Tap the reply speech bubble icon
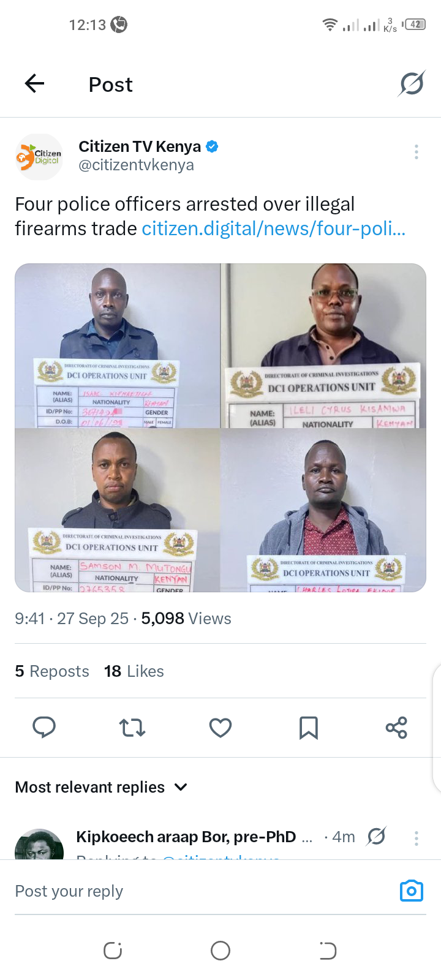The height and width of the screenshot is (980, 441). point(44,728)
